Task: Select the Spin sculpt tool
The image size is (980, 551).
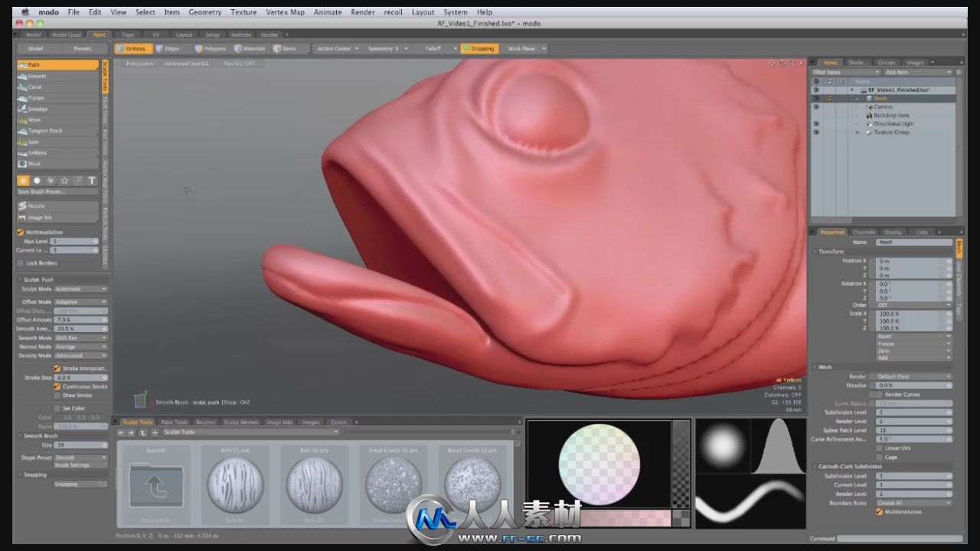Action: pyautogui.click(x=57, y=142)
